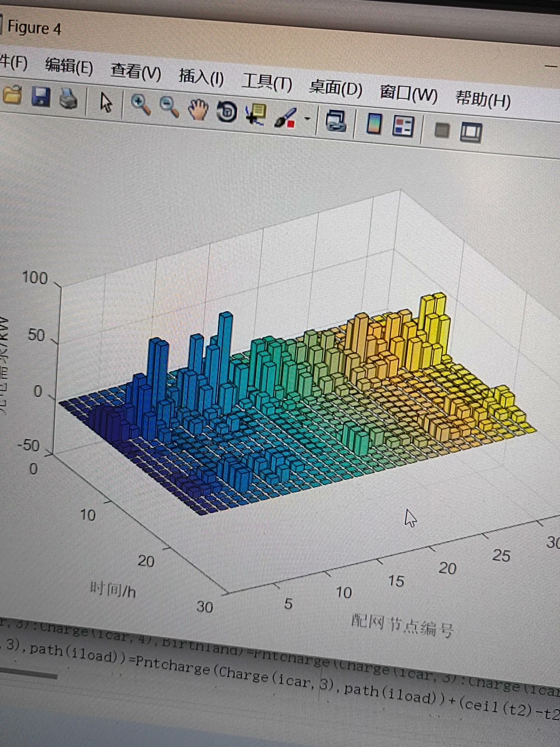Open the 插入(I) menu
This screenshot has height=747, width=560.
(201, 77)
